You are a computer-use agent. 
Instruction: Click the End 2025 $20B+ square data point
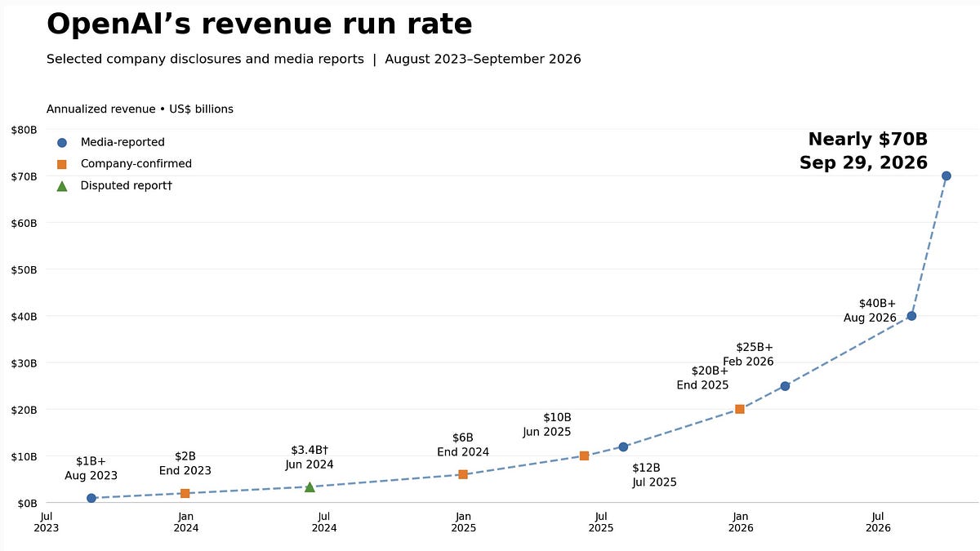[x=740, y=409]
